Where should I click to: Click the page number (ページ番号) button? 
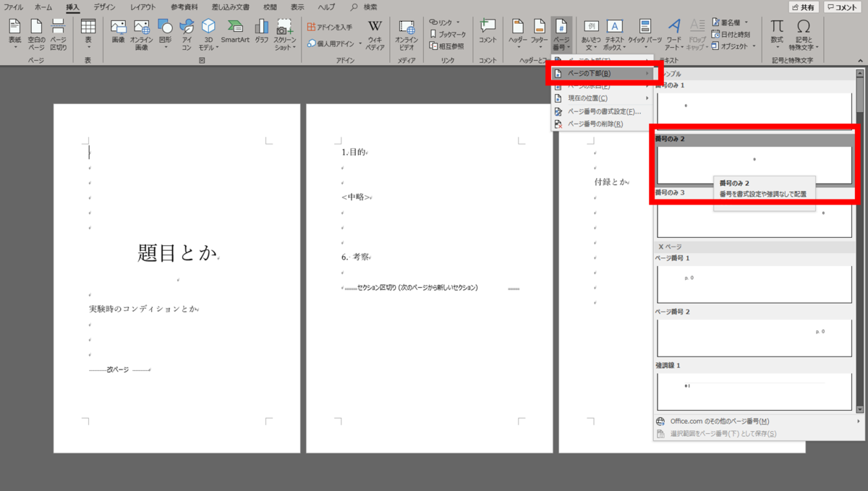pyautogui.click(x=561, y=34)
